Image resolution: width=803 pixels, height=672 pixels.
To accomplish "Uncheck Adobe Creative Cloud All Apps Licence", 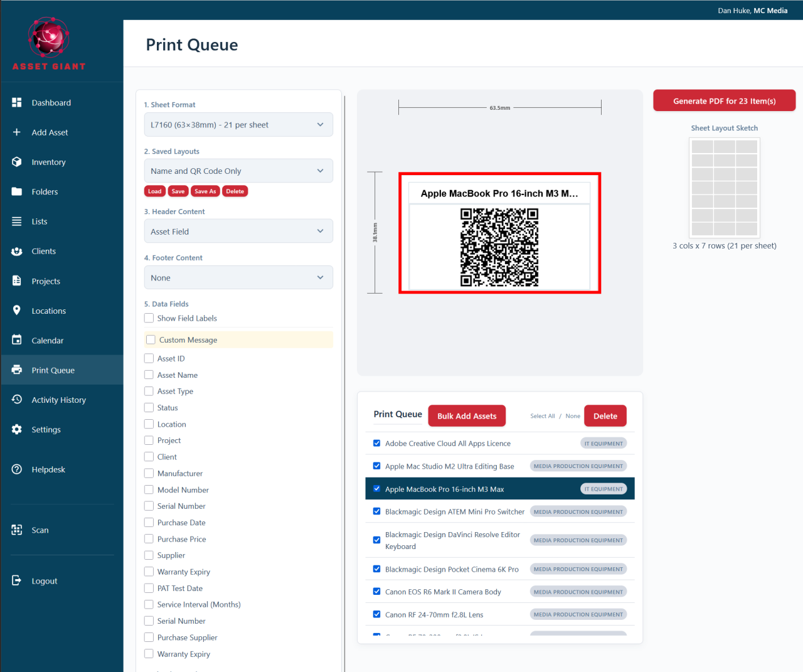I will tap(376, 443).
